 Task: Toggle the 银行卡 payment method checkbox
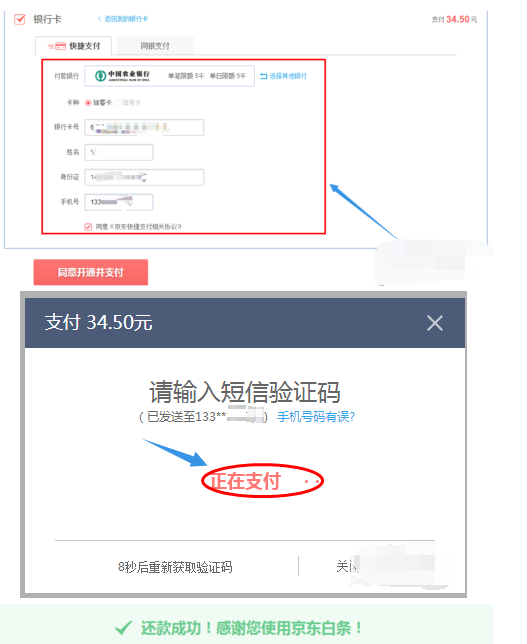20,19
